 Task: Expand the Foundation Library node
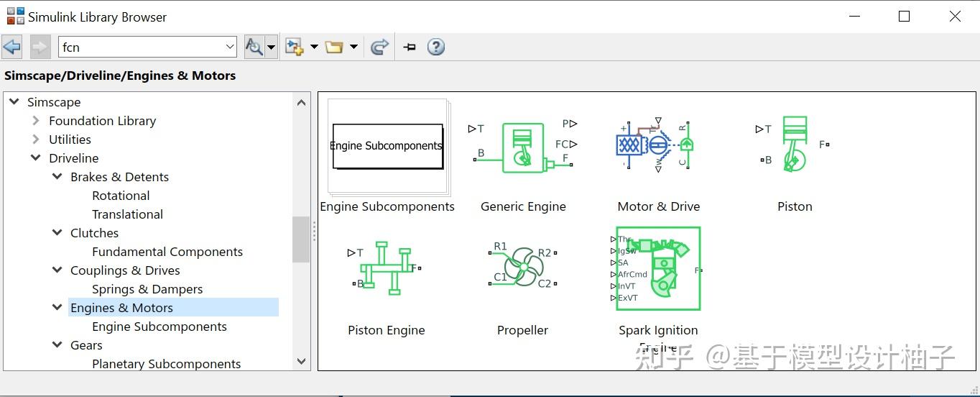(36, 121)
